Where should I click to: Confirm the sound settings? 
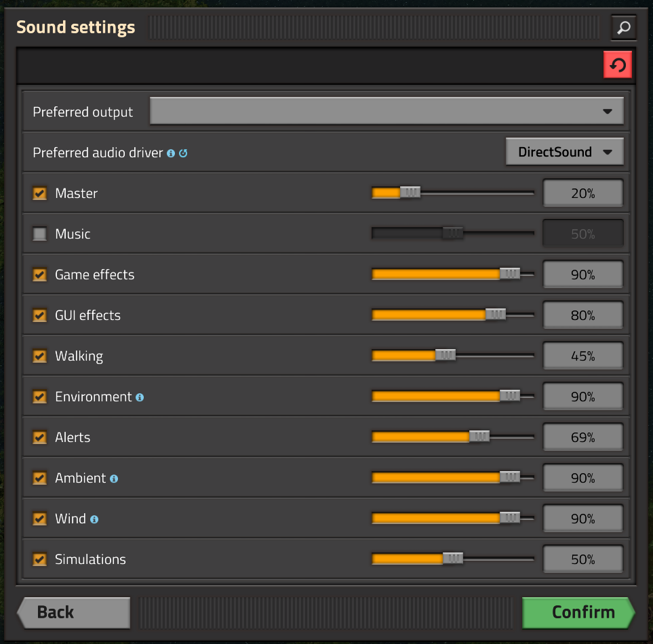click(x=578, y=612)
